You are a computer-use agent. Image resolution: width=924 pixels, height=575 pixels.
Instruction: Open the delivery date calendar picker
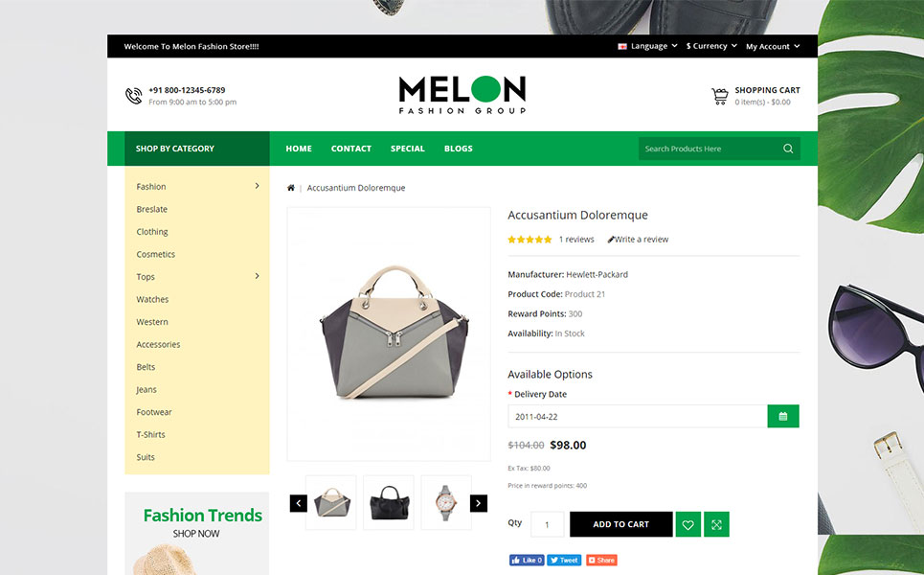[783, 417]
